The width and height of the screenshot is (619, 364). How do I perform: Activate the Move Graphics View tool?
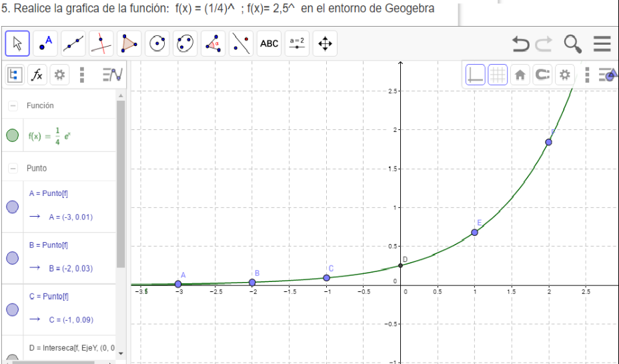325,43
